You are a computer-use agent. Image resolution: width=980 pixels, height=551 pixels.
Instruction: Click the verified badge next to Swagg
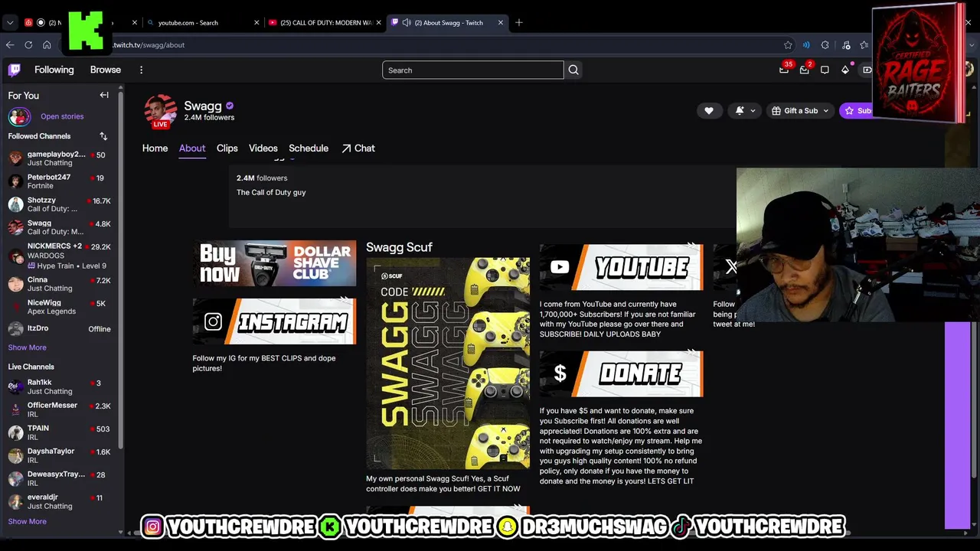230,106
